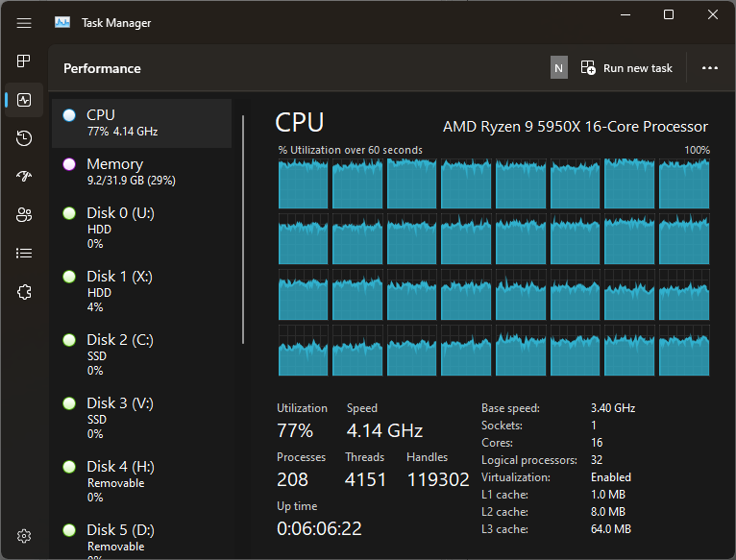Screen dimensions: 736x560
Task: Select CPU in the resource list
Action: point(141,123)
